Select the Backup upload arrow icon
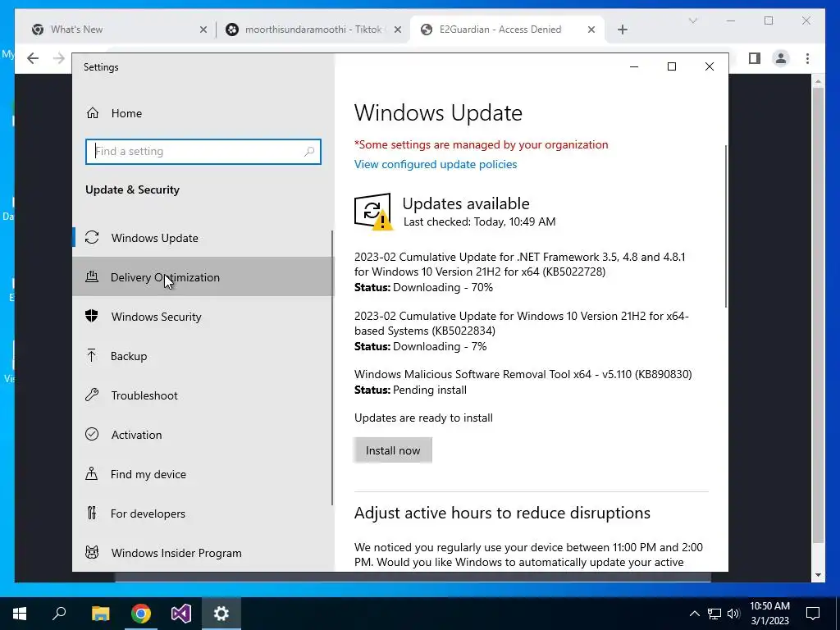Viewport: 840px width, 630px height. click(92, 355)
